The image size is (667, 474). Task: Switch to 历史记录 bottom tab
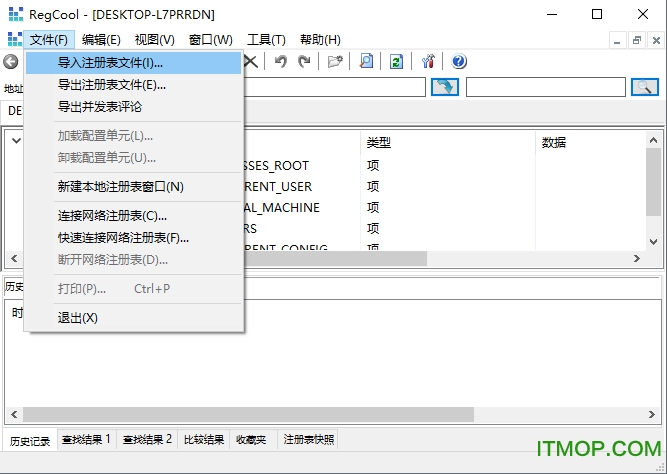coord(30,440)
